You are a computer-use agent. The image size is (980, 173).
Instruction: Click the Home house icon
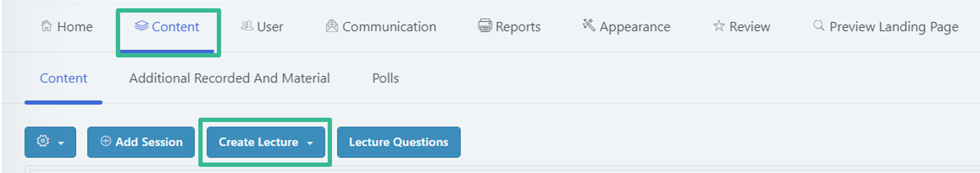pyautogui.click(x=47, y=26)
